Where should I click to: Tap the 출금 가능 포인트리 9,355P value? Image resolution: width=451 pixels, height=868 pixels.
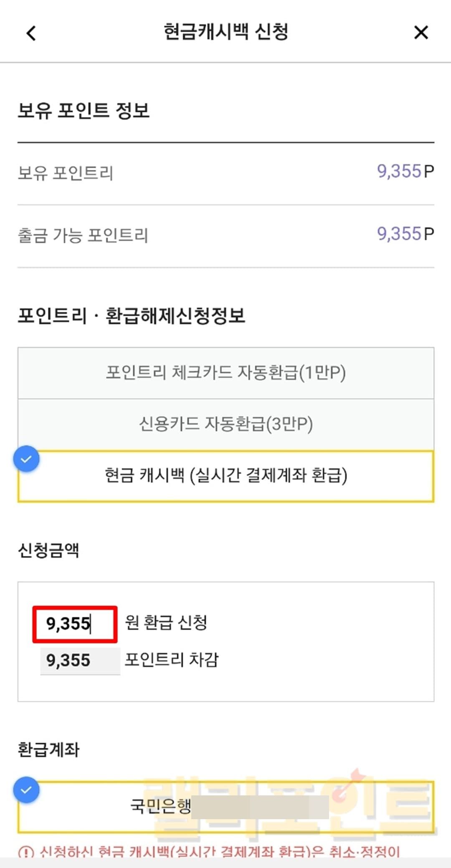pyautogui.click(x=405, y=234)
